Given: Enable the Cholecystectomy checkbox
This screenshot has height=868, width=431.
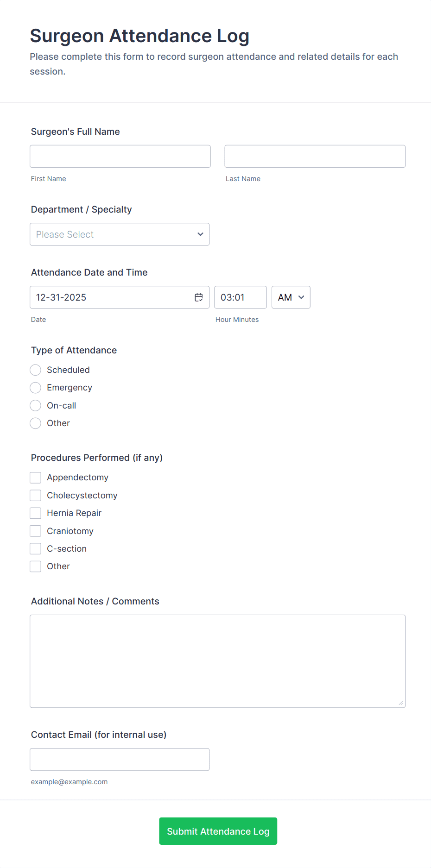Looking at the screenshot, I should tap(35, 495).
